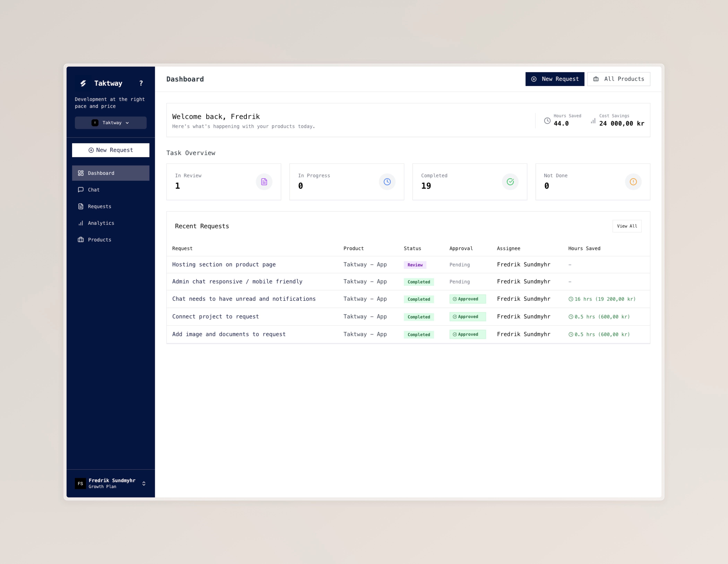Open help via the question mark icon
This screenshot has height=564, width=728.
coord(141,83)
